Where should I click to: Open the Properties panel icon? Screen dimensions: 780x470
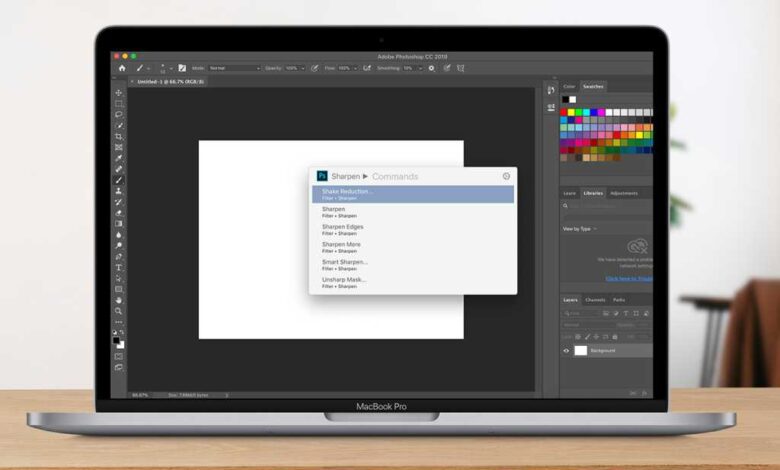pyautogui.click(x=551, y=107)
